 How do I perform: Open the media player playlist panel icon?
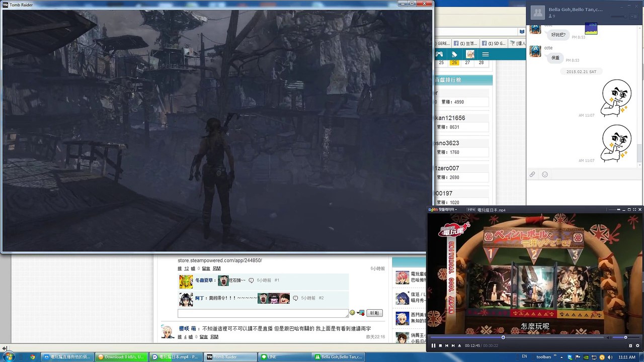[631, 345]
